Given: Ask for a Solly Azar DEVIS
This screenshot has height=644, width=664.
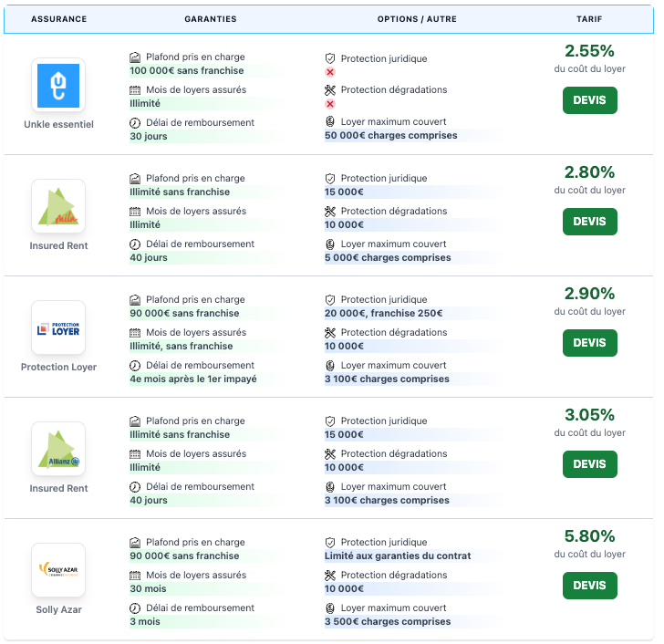Looking at the screenshot, I should point(589,586).
